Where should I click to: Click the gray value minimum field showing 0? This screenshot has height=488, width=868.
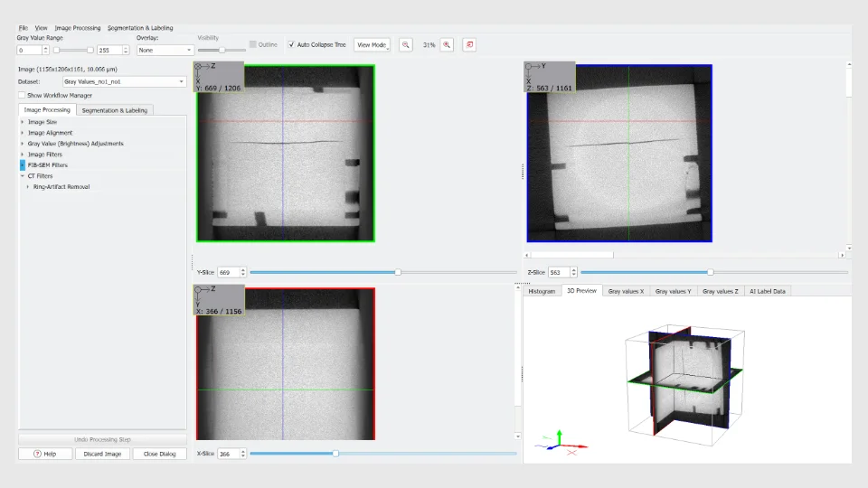tap(29, 50)
